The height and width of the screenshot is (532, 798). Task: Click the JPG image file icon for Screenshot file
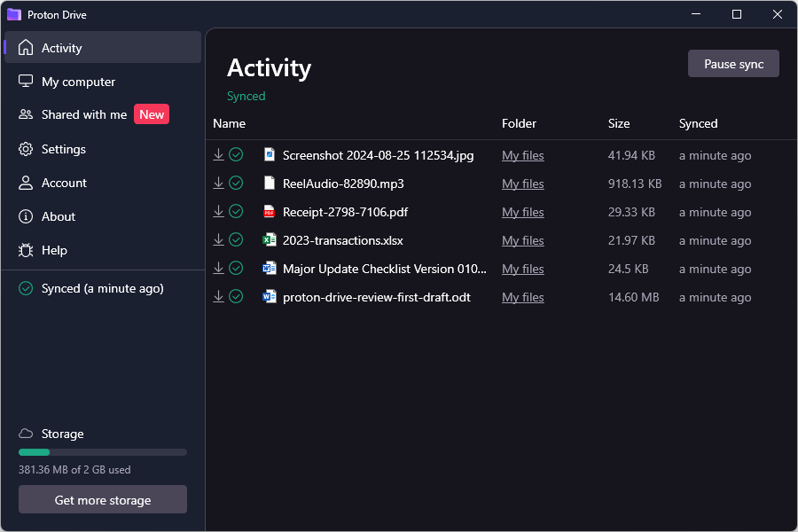point(270,154)
